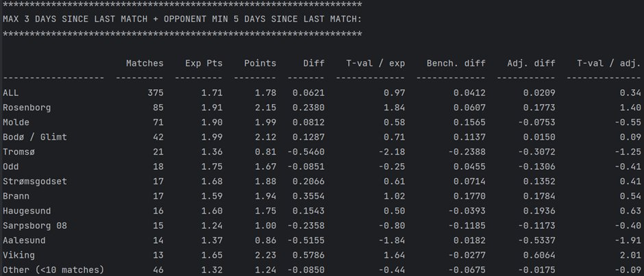
Task: Click the Other (<10 matches) label
Action: (x=53, y=270)
